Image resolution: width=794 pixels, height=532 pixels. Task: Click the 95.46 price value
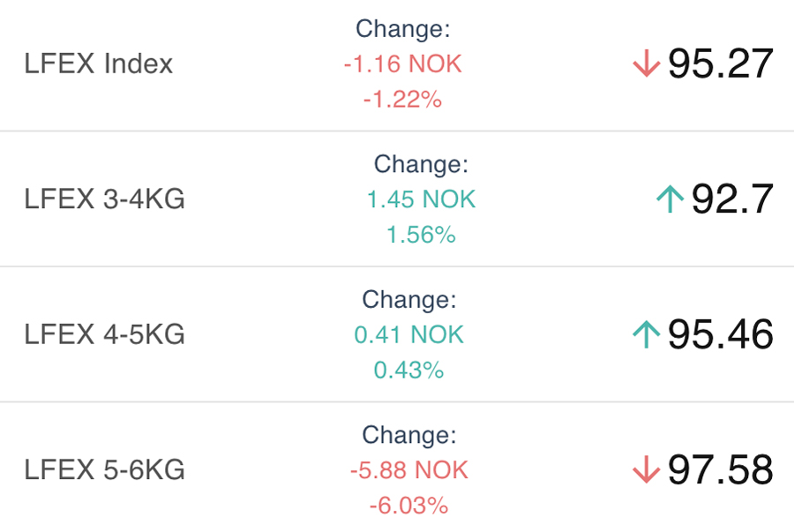click(720, 334)
